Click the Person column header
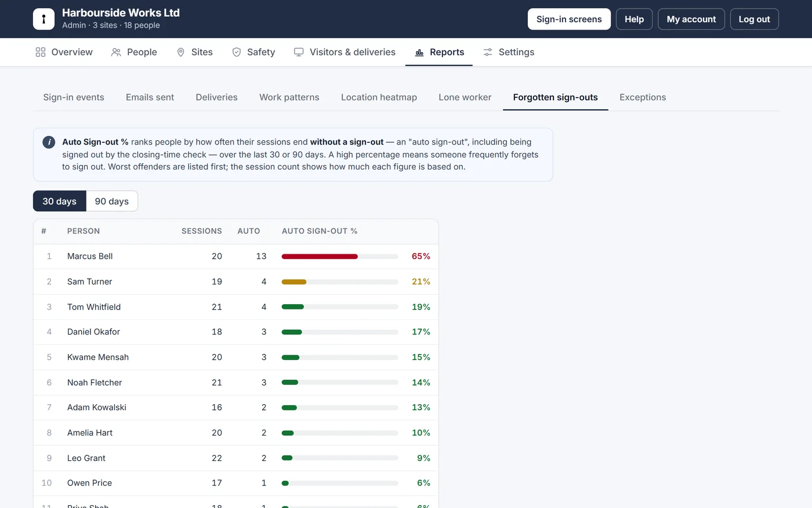812x508 pixels. 84,231
